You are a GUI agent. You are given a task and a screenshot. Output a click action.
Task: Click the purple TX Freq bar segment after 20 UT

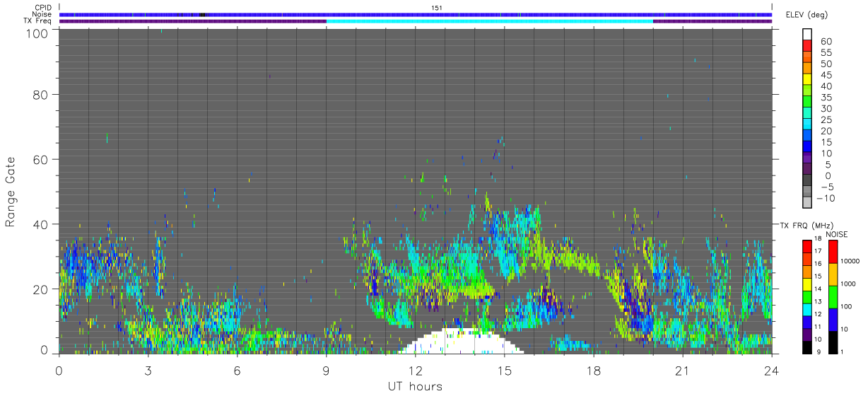pyautogui.click(x=712, y=21)
